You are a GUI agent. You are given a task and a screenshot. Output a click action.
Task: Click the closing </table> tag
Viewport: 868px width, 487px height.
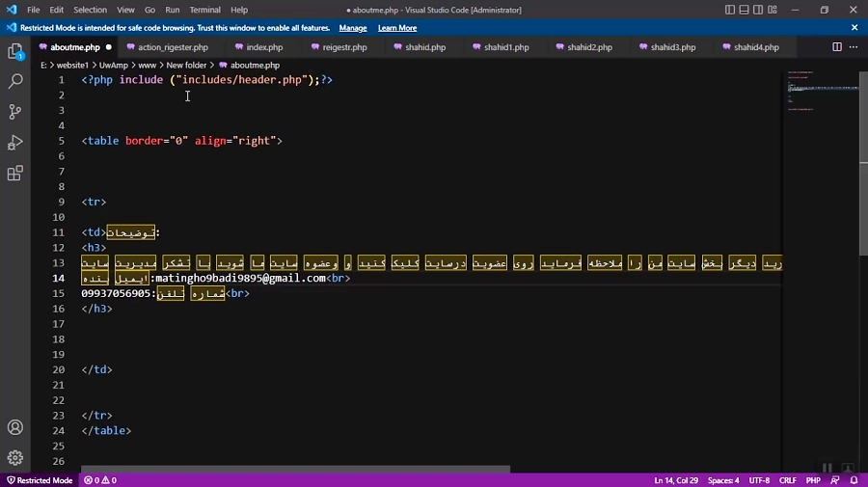[106, 430]
